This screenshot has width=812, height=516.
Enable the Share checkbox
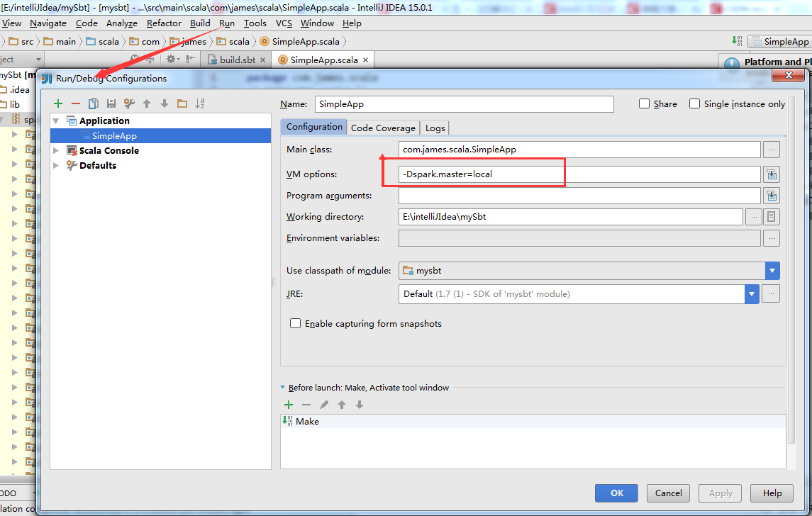(x=644, y=103)
